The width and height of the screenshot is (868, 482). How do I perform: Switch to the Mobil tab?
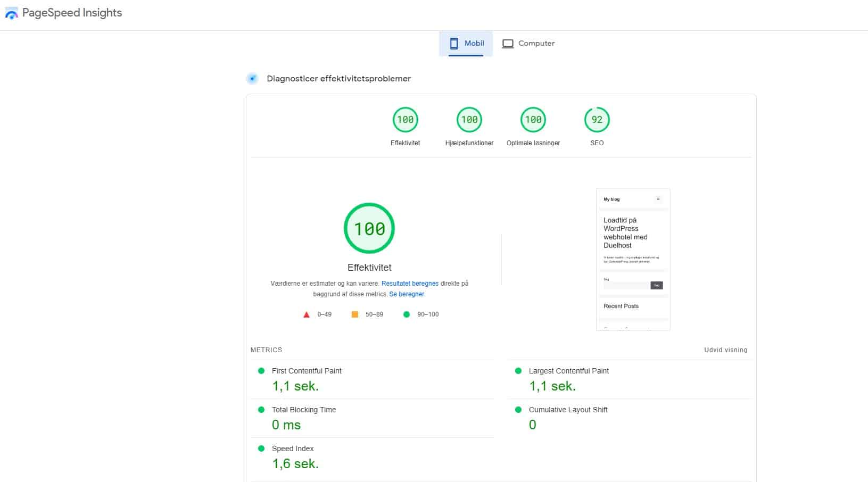[x=466, y=44]
